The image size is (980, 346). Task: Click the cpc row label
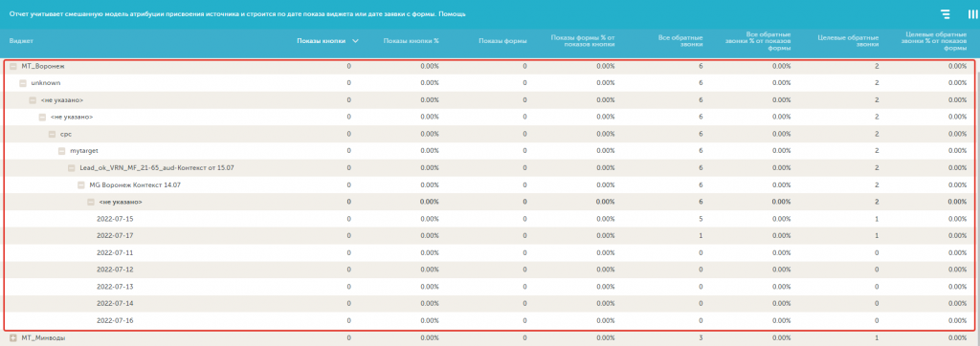[67, 134]
